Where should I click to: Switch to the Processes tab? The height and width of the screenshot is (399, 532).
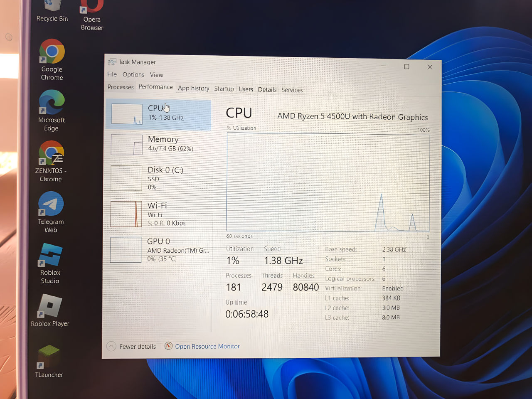[121, 87]
